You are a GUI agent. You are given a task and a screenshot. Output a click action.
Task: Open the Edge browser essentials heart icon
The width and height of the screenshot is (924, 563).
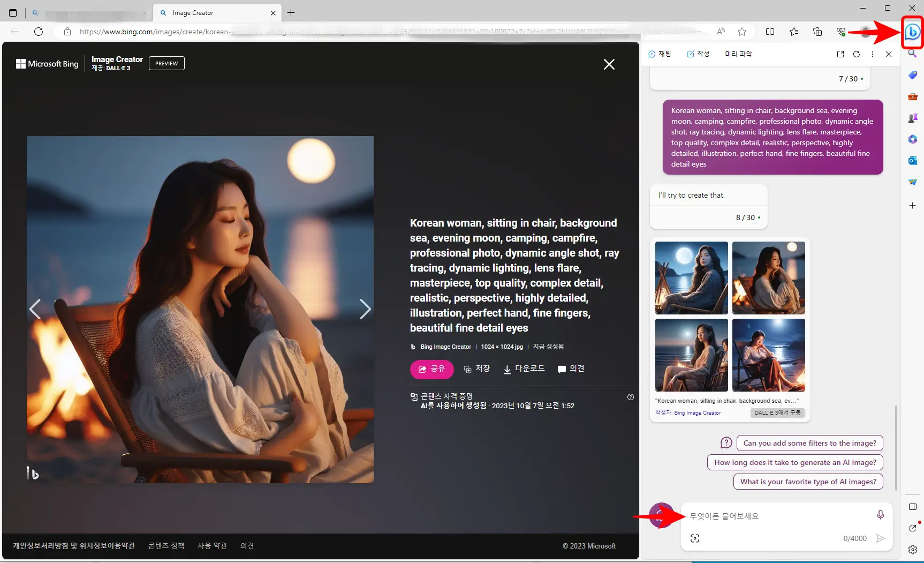[x=840, y=32]
